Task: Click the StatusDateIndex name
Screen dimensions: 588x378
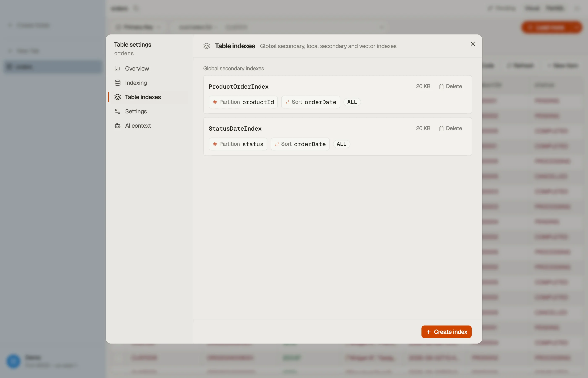Action: (235, 129)
